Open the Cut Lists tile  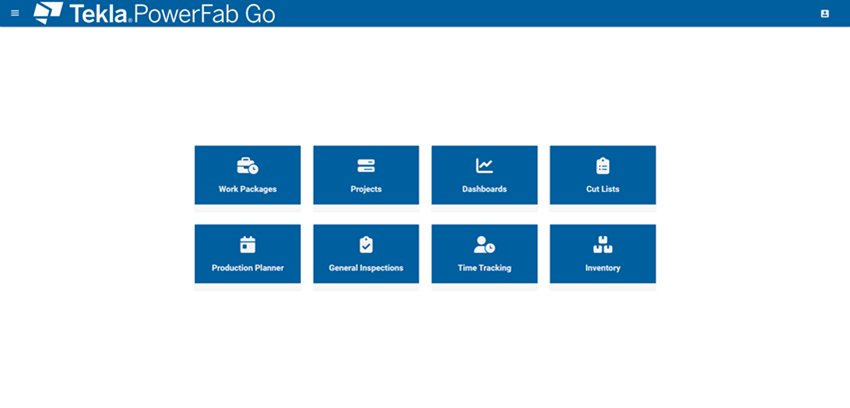coord(603,175)
